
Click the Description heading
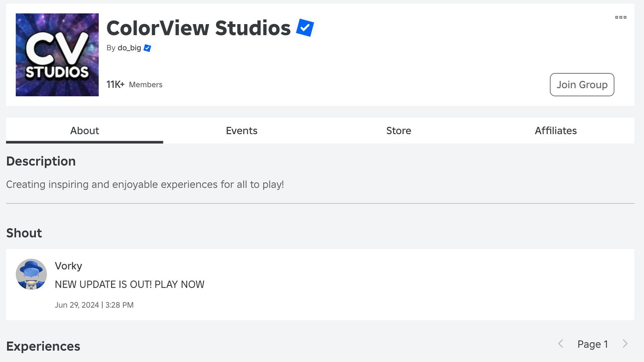tap(41, 161)
